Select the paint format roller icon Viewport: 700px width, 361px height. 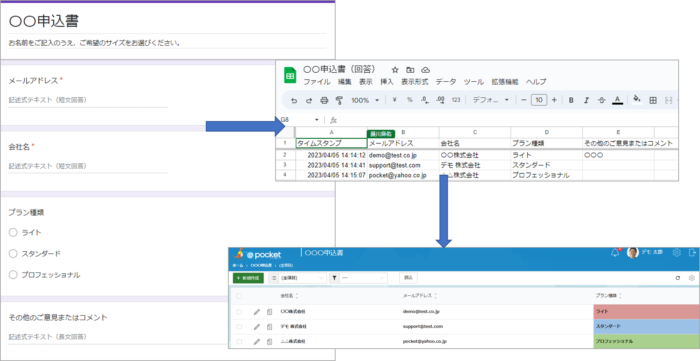click(339, 100)
